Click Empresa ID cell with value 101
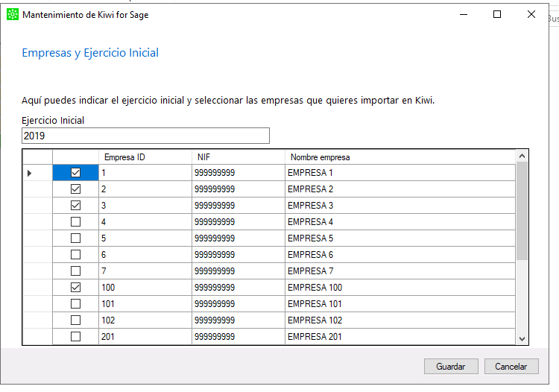 [145, 304]
